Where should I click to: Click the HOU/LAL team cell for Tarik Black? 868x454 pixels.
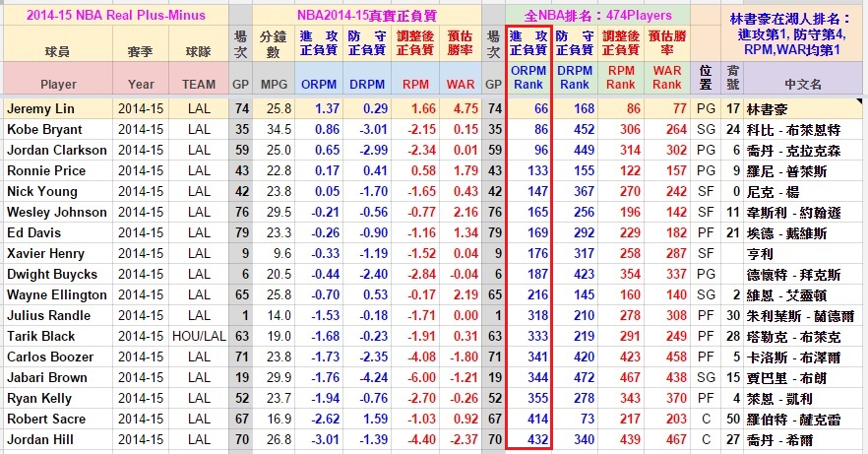point(199,336)
